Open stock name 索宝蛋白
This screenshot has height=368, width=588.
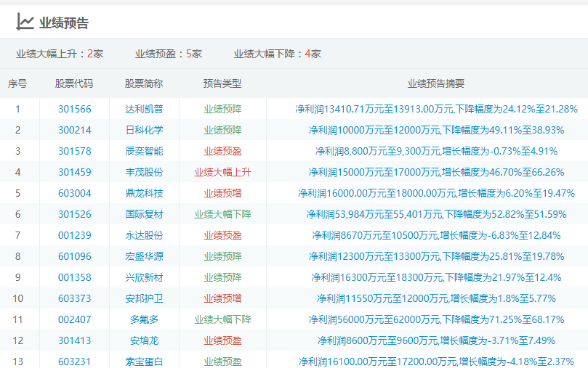[x=145, y=361]
